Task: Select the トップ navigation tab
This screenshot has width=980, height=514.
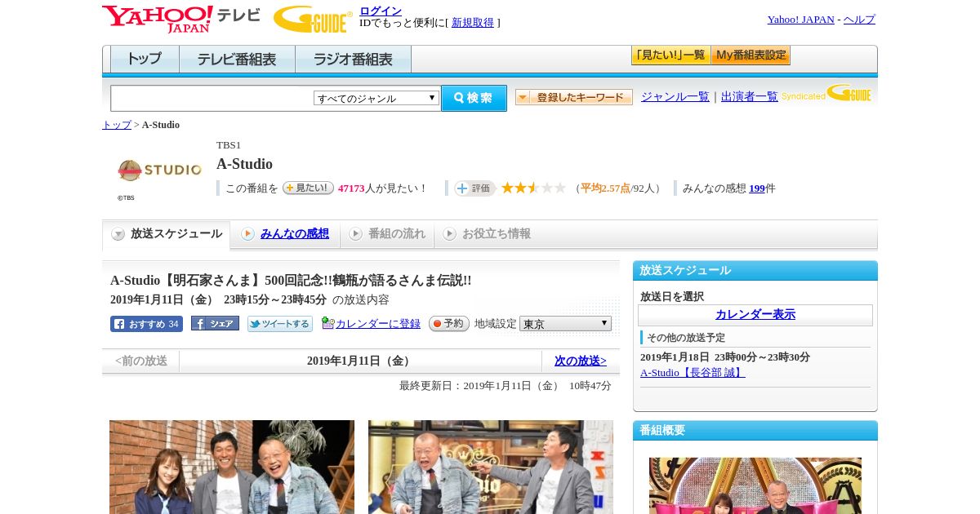Action: coord(145,60)
